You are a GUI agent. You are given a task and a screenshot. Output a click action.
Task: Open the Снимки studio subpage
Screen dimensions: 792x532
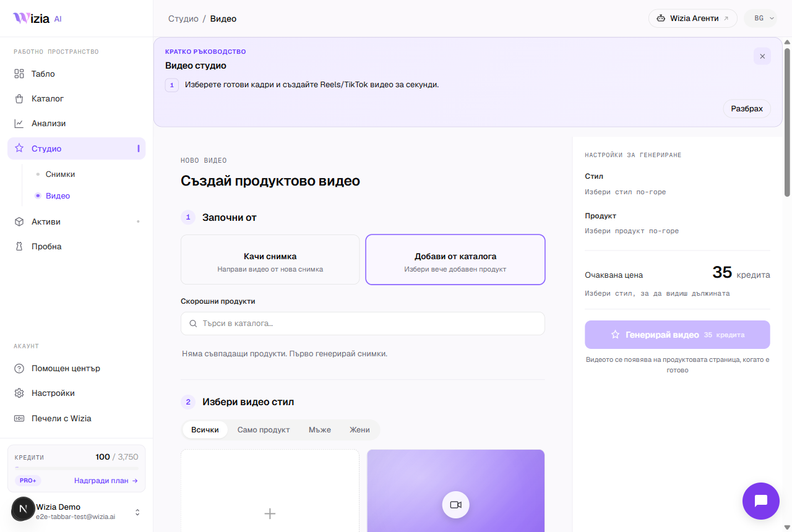pos(60,174)
